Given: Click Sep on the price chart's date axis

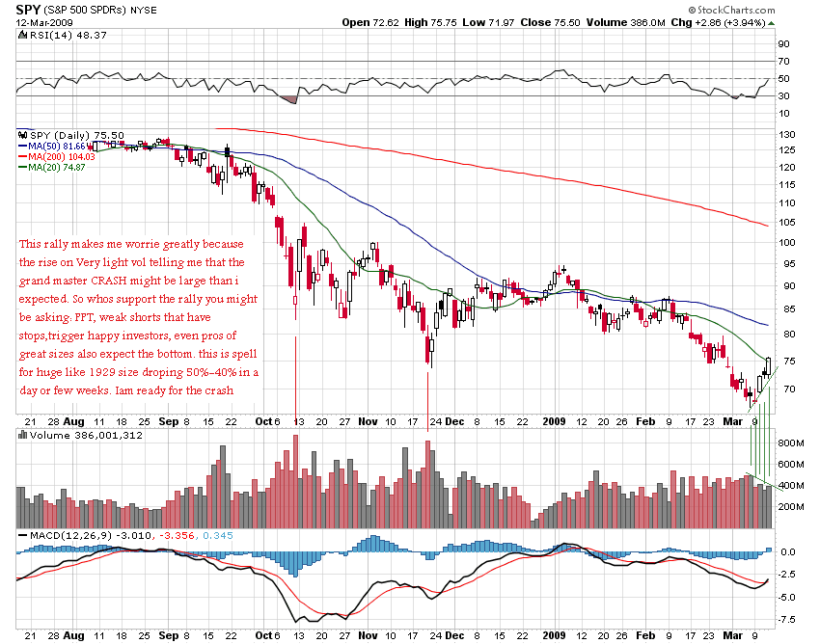Looking at the screenshot, I should point(169,421).
